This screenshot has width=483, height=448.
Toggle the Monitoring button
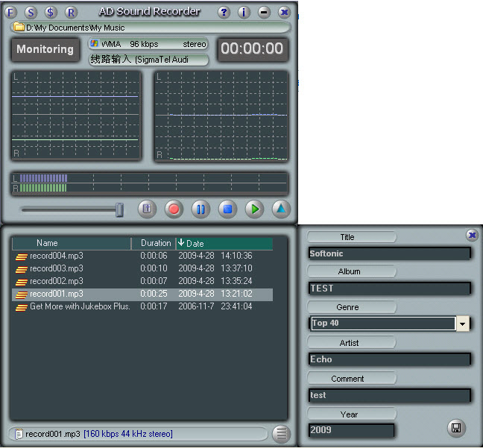45,50
